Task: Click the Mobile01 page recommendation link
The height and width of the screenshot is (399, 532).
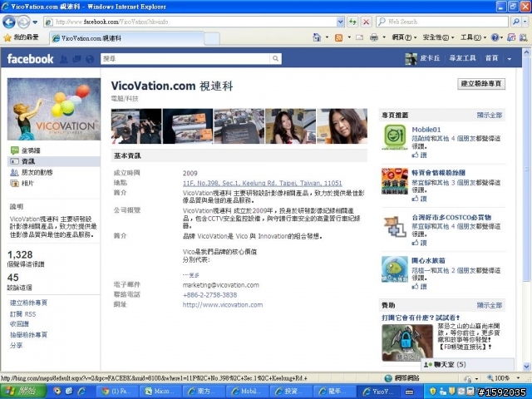Action: tap(426, 130)
